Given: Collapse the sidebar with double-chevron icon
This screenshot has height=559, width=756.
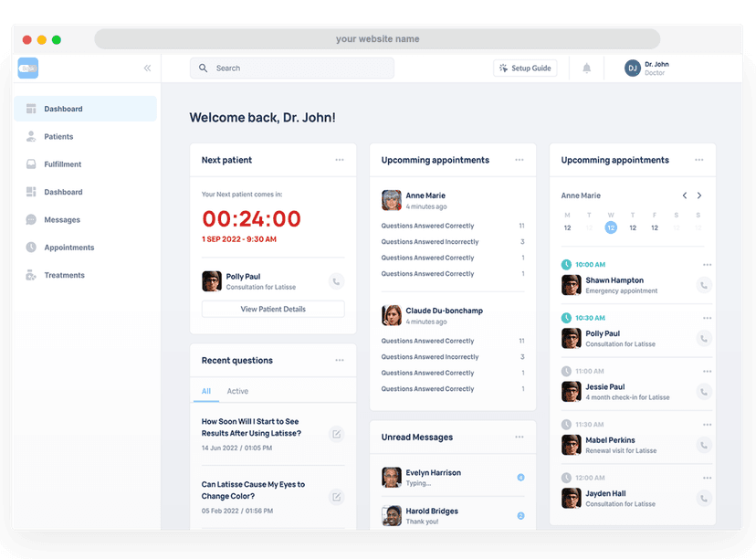Looking at the screenshot, I should pyautogui.click(x=147, y=69).
